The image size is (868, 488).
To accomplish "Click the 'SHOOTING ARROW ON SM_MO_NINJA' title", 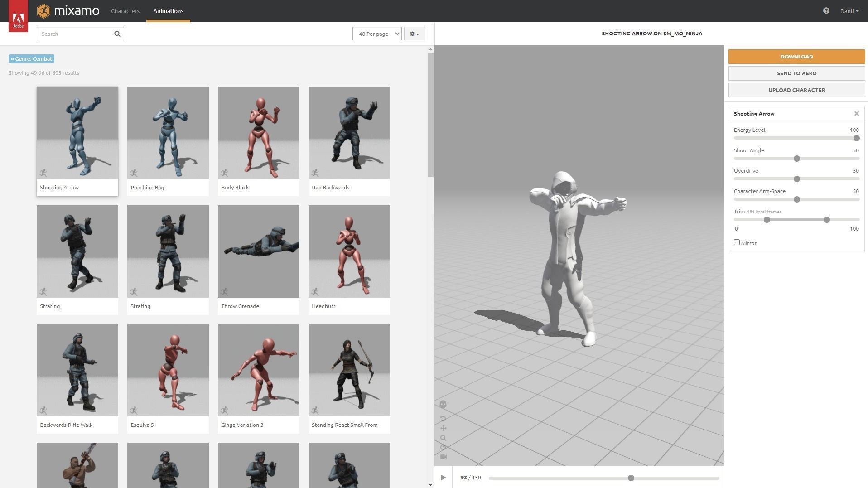I will [x=652, y=34].
